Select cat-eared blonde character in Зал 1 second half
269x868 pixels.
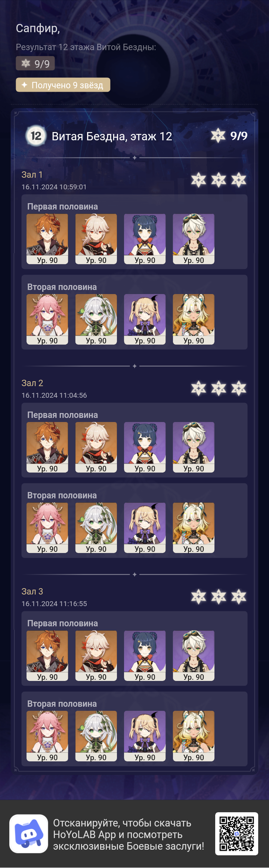click(194, 320)
